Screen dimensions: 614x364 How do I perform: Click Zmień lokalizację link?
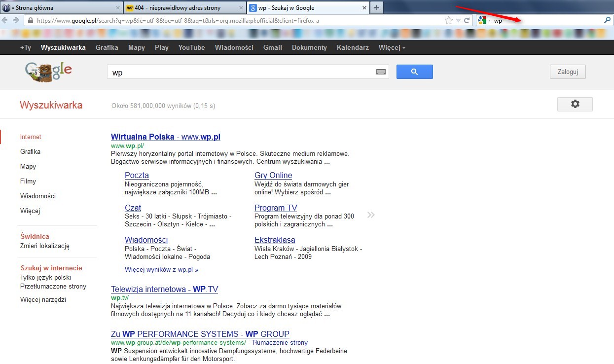(x=45, y=246)
